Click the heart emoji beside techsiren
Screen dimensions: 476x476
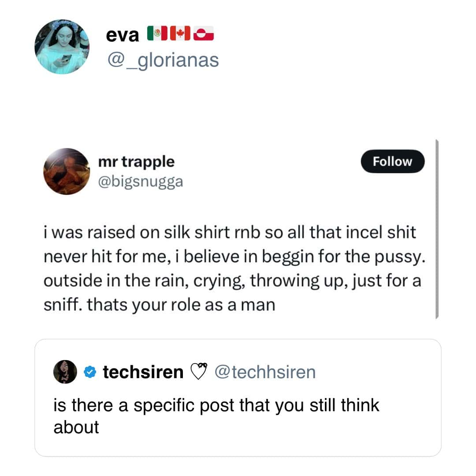tap(199, 372)
